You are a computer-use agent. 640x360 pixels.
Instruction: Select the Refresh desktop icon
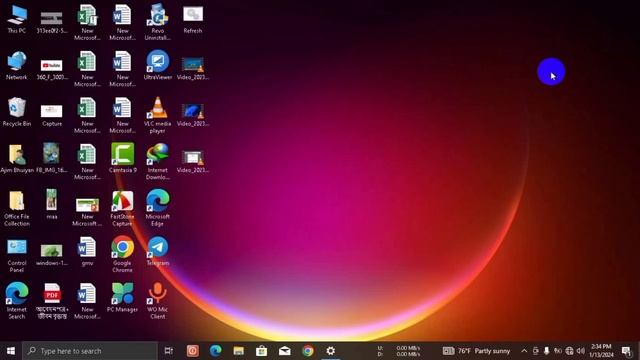coord(193,19)
